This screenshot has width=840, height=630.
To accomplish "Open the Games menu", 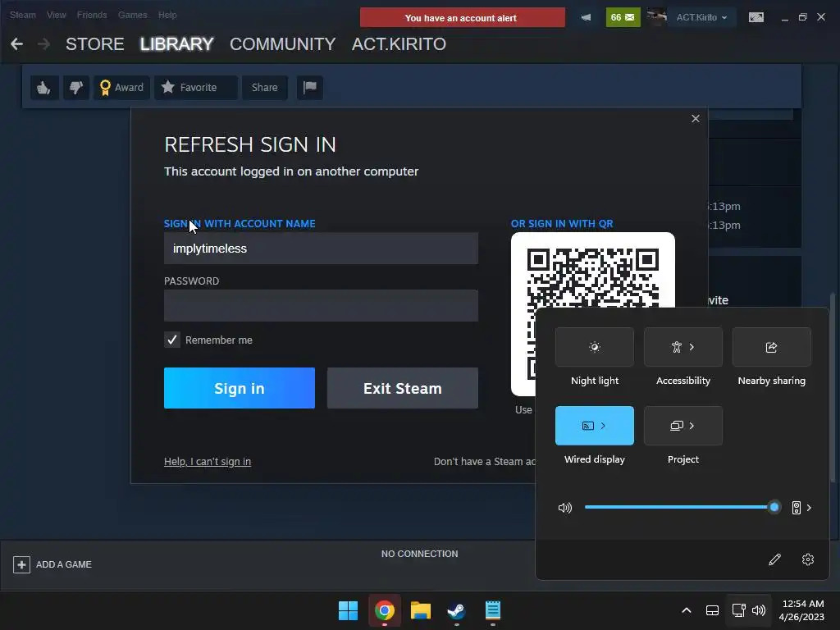I will pyautogui.click(x=132, y=15).
